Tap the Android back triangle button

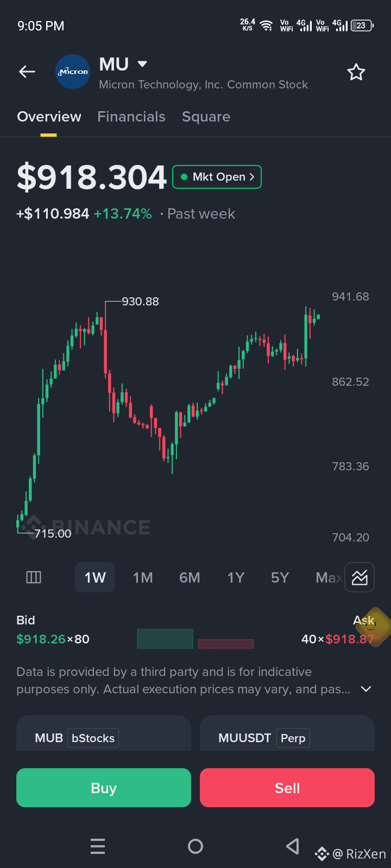point(293,846)
